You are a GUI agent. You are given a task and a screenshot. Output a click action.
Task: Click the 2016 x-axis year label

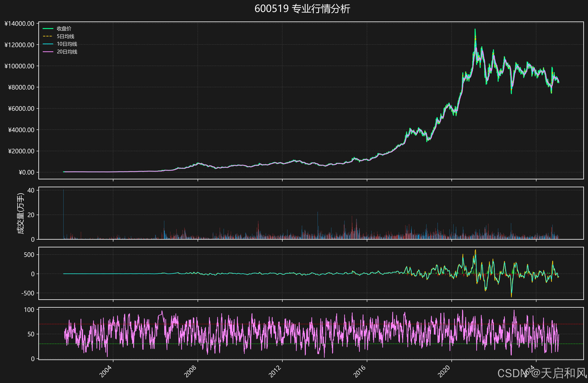[359, 371]
